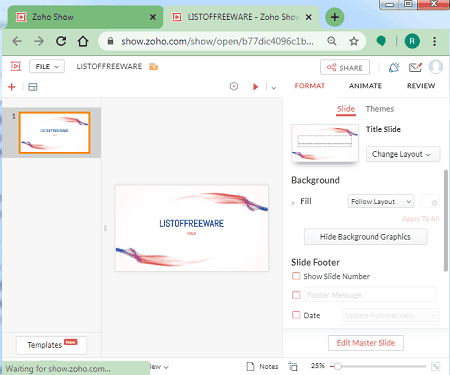Click the zoom slider handle
This screenshot has width=450, height=375.
click(338, 366)
